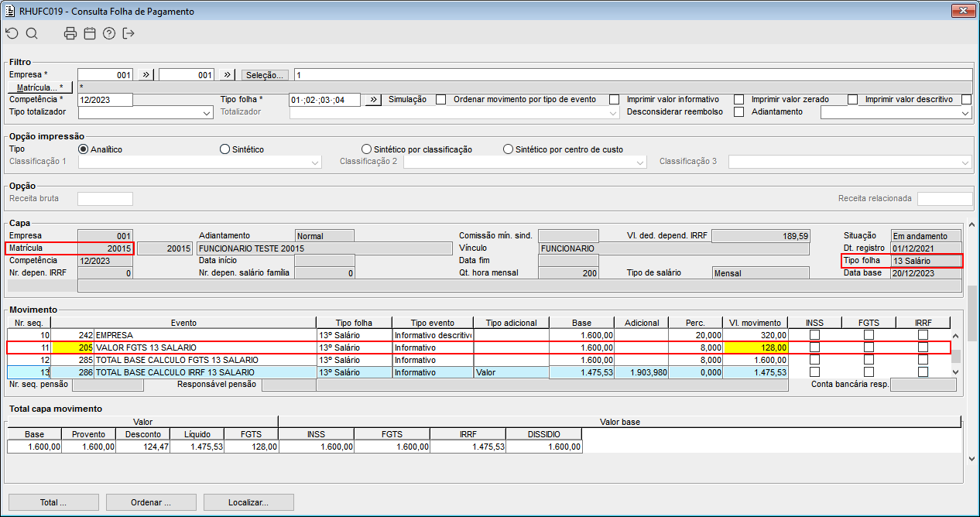Viewport: 980px width, 517px height.
Task: Check INSS box in EMPRESA row
Action: 814,335
